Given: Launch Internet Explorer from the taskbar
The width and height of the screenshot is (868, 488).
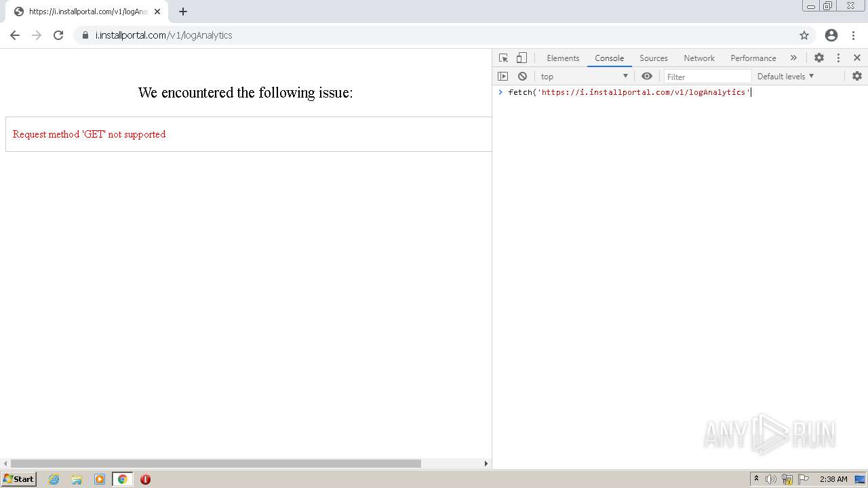Looking at the screenshot, I should click(54, 479).
